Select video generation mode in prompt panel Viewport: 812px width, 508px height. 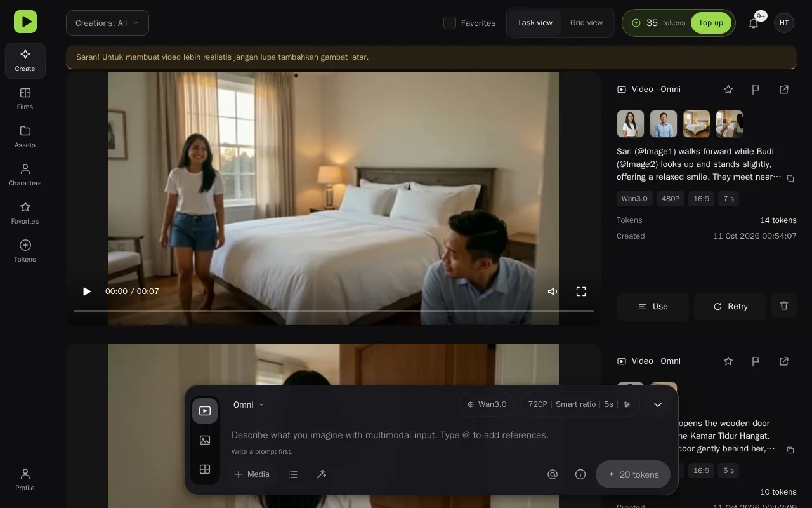point(205,411)
